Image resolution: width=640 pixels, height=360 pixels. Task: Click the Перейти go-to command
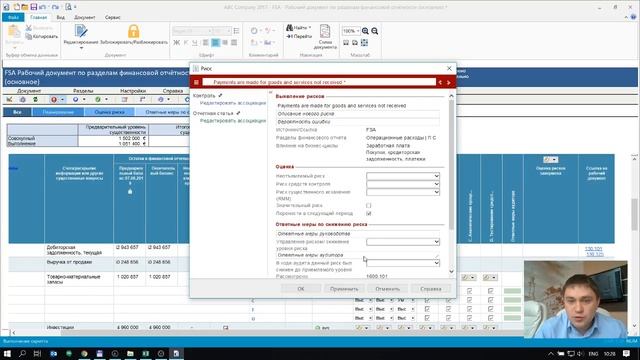click(x=299, y=36)
